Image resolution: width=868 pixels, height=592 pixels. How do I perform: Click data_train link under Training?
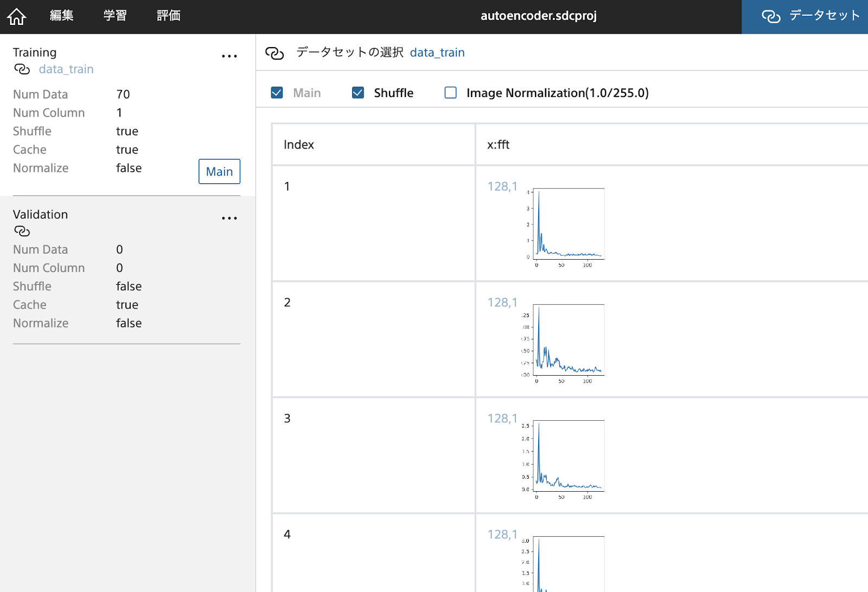click(x=66, y=69)
